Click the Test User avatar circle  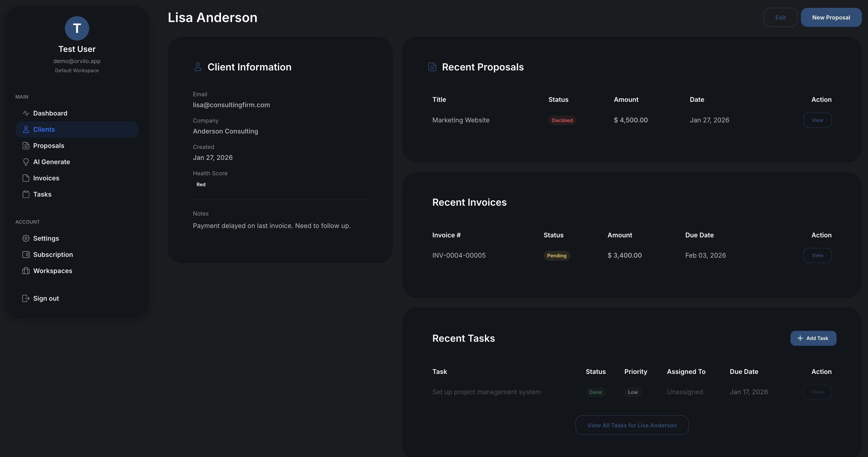pyautogui.click(x=77, y=28)
